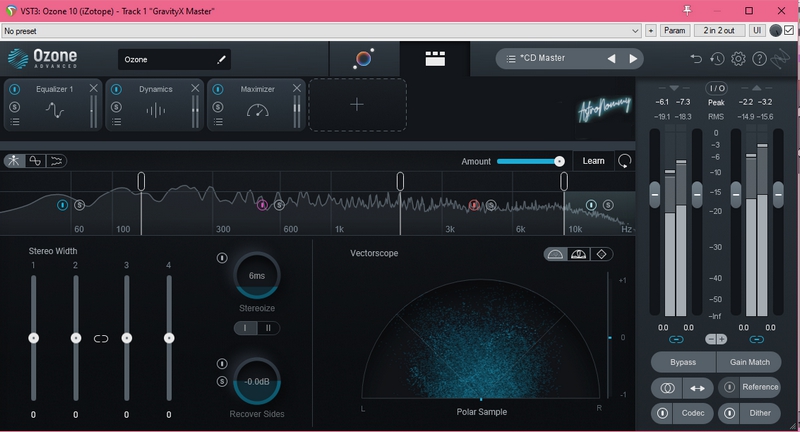800x432 pixels.
Task: Open the help question mark icon
Action: point(759,59)
